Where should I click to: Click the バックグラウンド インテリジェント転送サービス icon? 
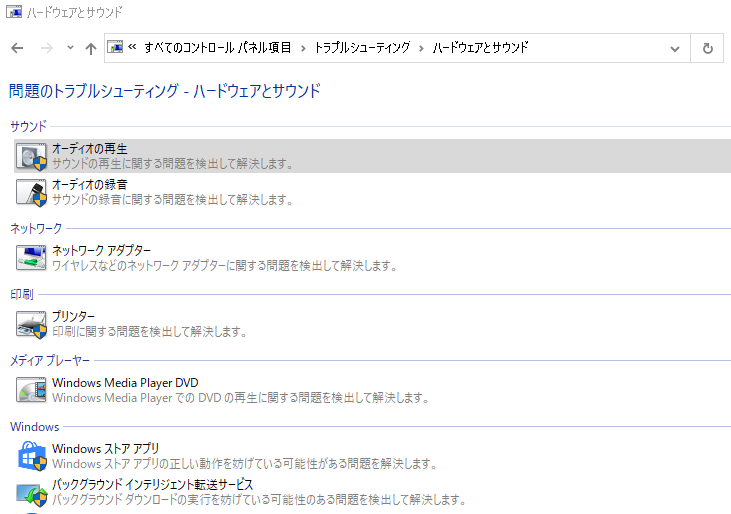pos(32,492)
